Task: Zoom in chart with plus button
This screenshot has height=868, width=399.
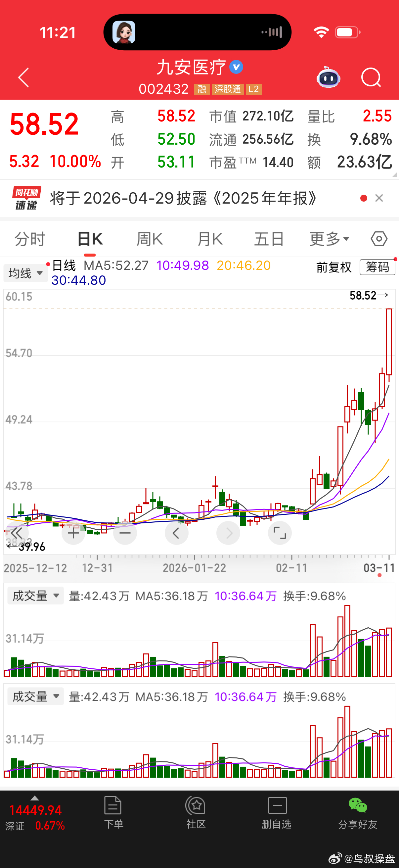Action: point(73,533)
